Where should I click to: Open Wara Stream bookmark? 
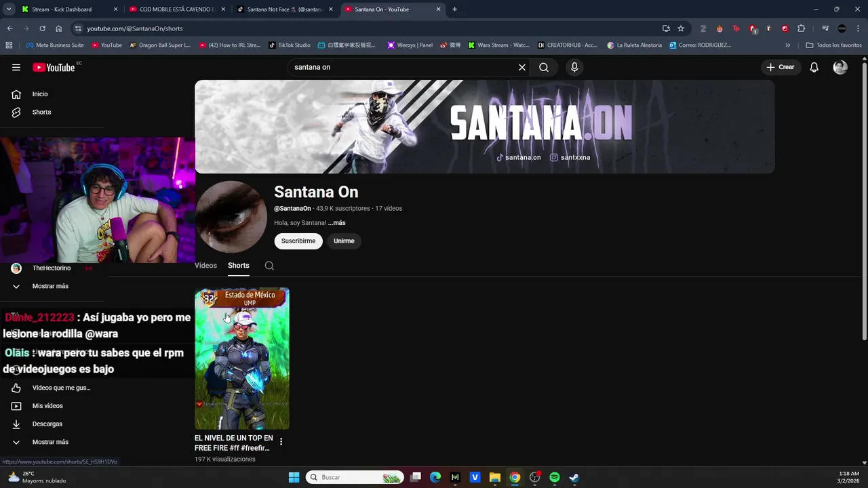[x=498, y=45]
